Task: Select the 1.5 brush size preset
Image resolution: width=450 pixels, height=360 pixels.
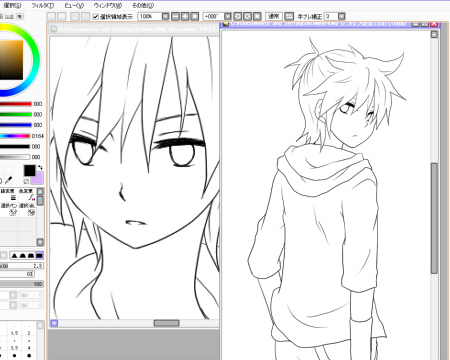Action: [14, 330]
